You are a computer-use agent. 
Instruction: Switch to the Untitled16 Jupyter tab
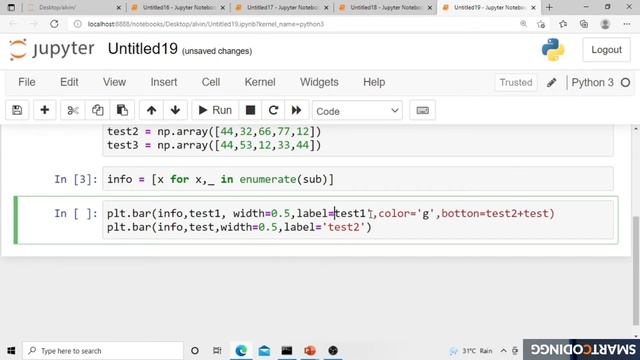178,7
